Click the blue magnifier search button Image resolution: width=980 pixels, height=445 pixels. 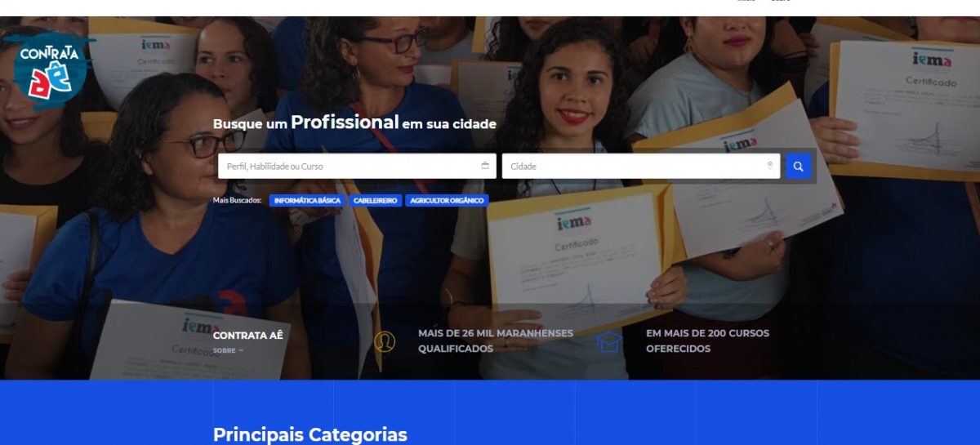pyautogui.click(x=799, y=167)
